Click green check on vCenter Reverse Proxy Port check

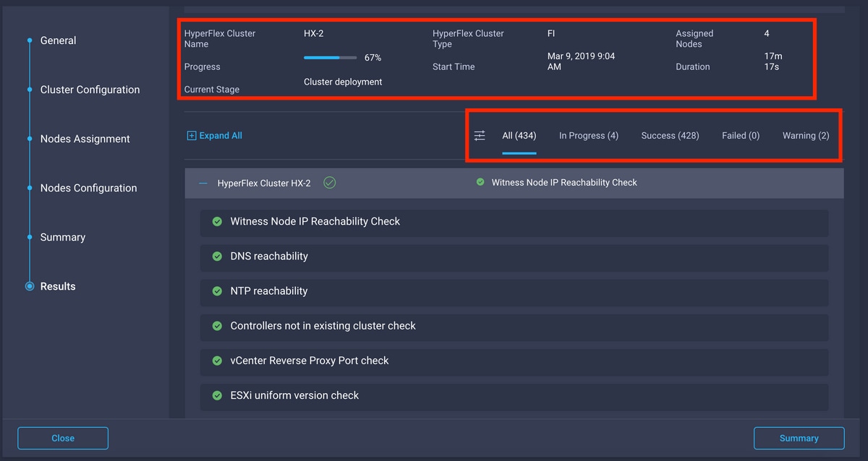point(217,361)
